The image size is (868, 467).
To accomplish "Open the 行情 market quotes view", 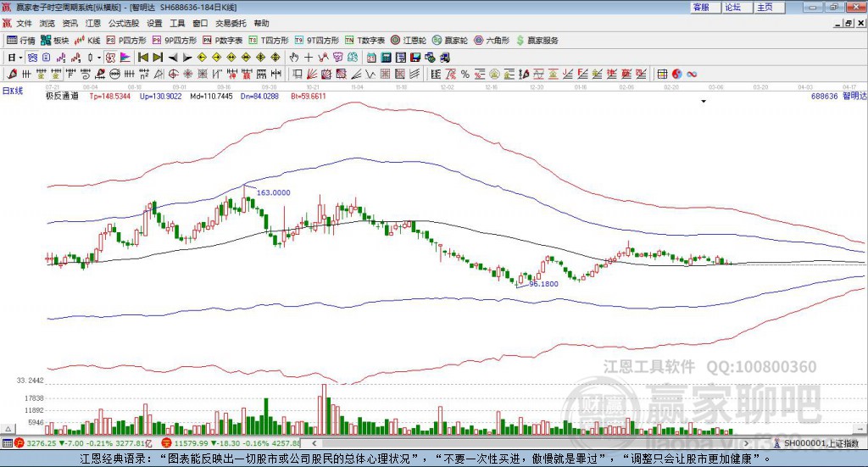I will click(21, 41).
